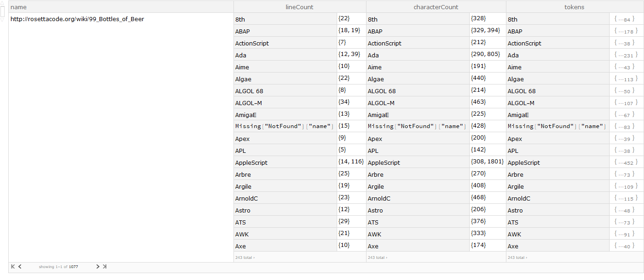Open the rosettacode 99_Bottles_of_Beer row entry
The height and width of the screenshot is (280, 644).
(x=77, y=19)
